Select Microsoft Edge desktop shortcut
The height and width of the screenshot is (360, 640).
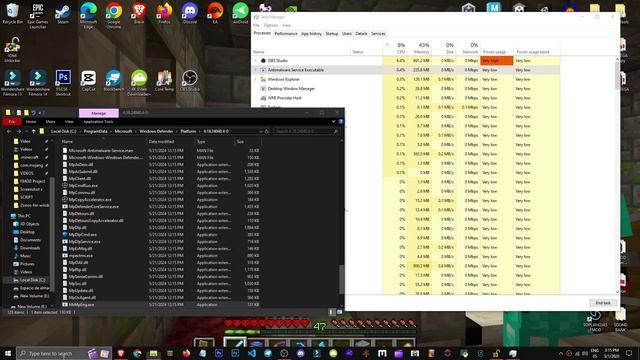click(x=88, y=16)
